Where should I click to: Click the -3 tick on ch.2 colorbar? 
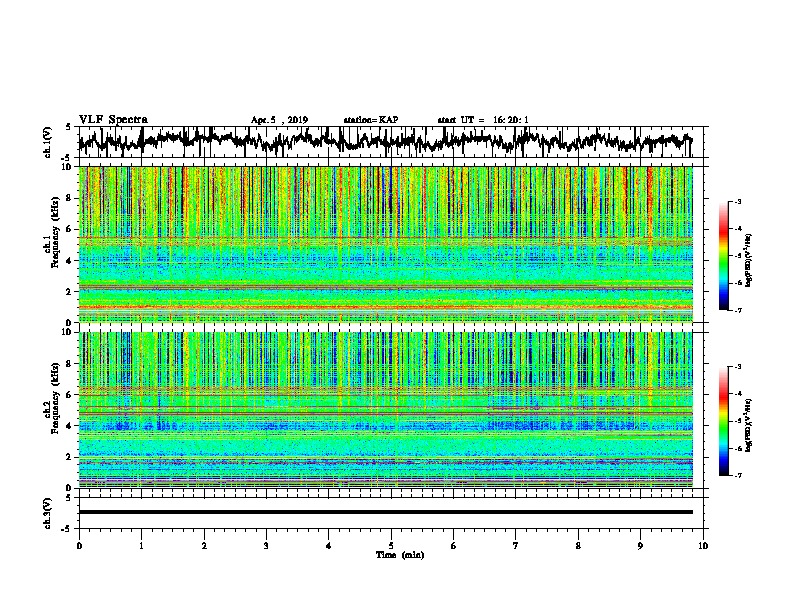[x=738, y=367]
